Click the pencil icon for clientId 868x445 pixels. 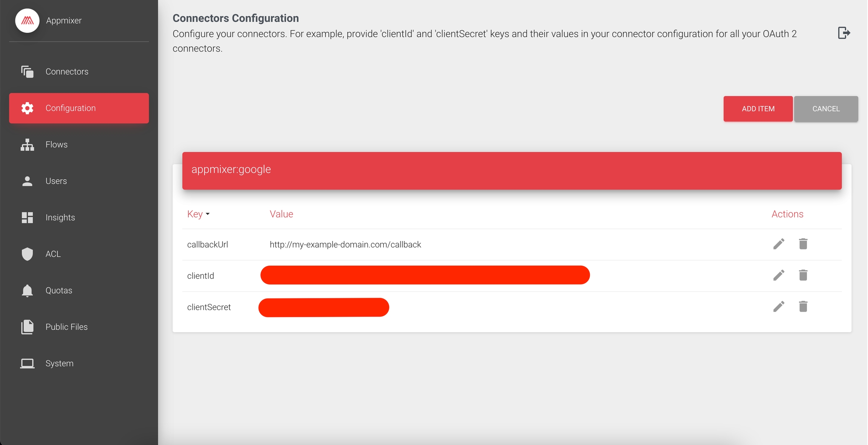coord(779,275)
